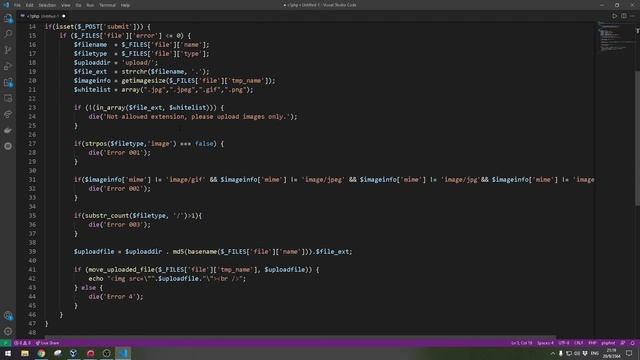Open the Search view in activity bar
The image size is (640, 360).
click(x=8, y=34)
